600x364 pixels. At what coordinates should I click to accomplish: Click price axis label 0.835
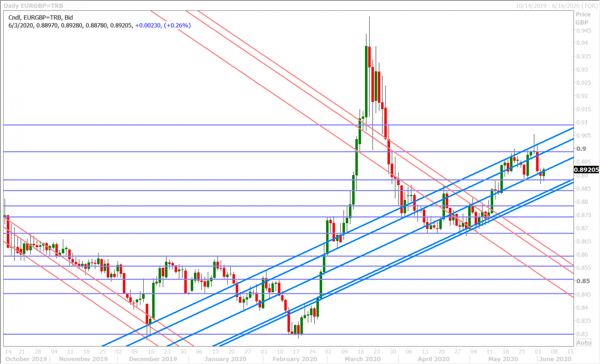[583, 321]
